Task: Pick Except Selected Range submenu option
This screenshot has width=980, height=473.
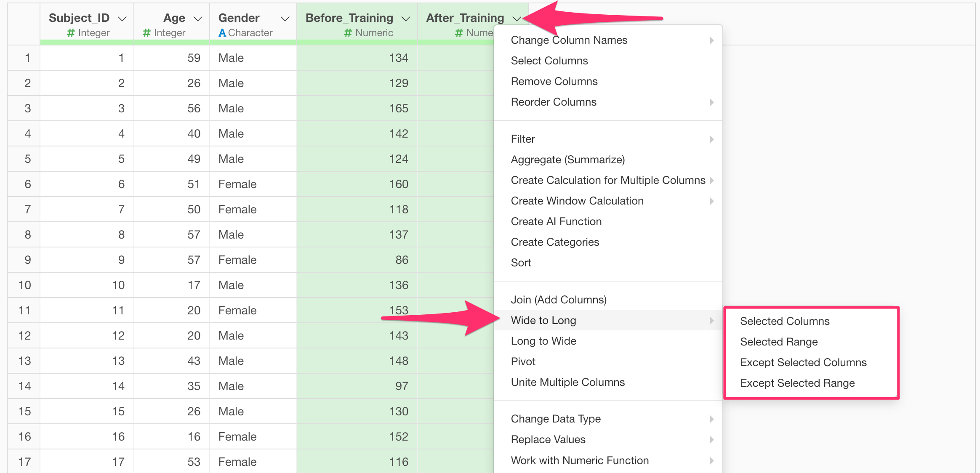Action: tap(797, 383)
